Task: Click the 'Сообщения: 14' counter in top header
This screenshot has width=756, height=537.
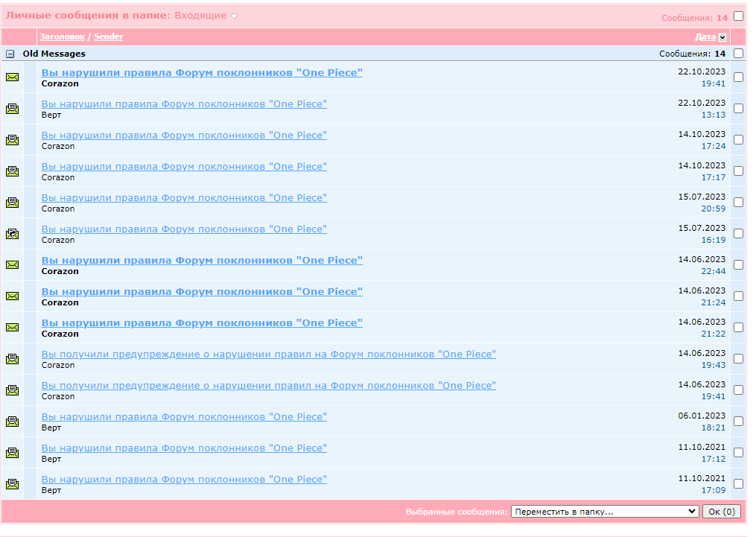Action: tap(694, 18)
